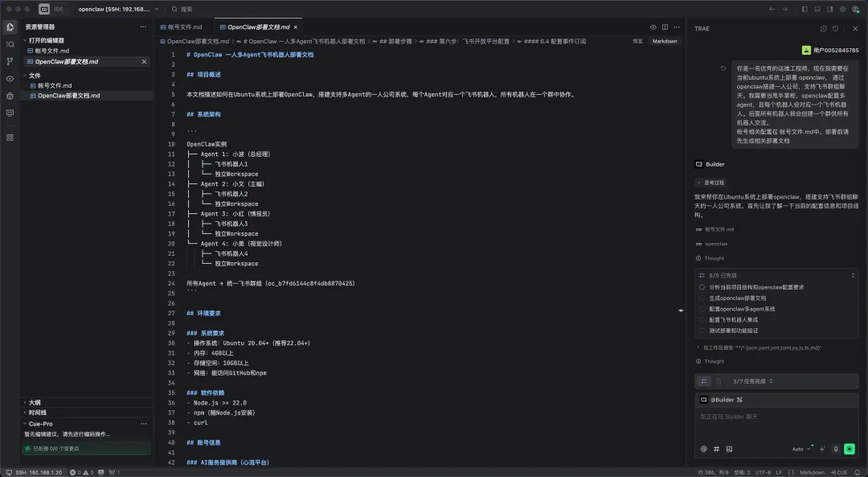Expand the 在工作区搜索 result row
868x477 pixels.
759,348
